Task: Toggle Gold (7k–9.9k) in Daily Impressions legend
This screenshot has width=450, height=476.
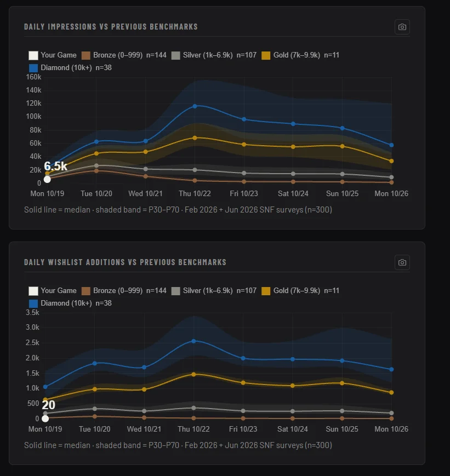Action: (x=300, y=55)
